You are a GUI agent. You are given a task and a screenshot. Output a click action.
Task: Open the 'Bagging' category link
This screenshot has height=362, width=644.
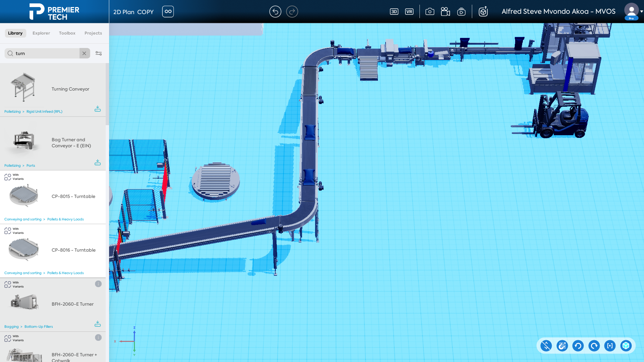pos(11,327)
